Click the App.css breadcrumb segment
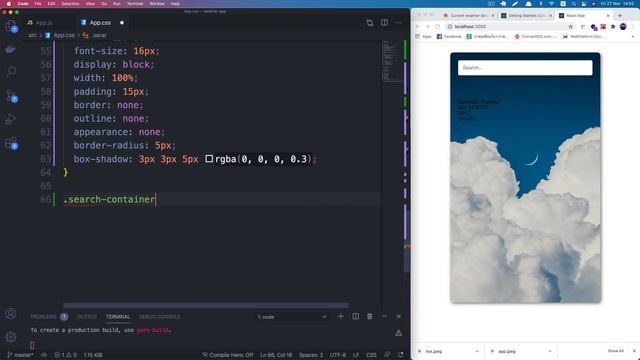The width and height of the screenshot is (640, 360). [x=64, y=36]
